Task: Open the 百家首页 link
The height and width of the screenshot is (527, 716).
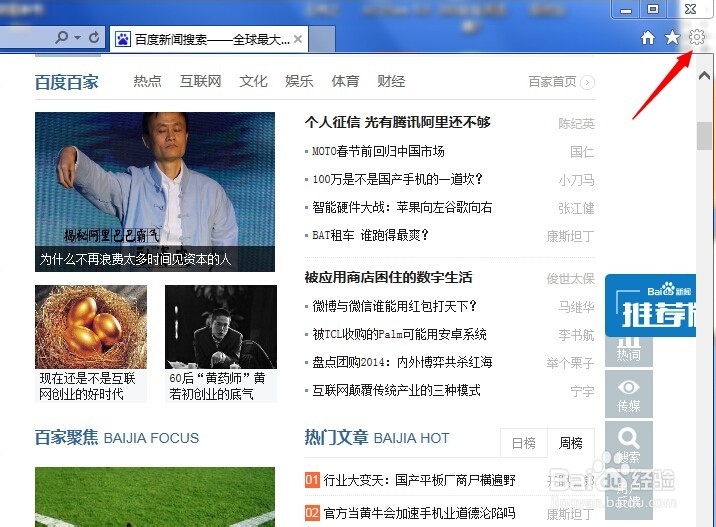Action: (552, 82)
